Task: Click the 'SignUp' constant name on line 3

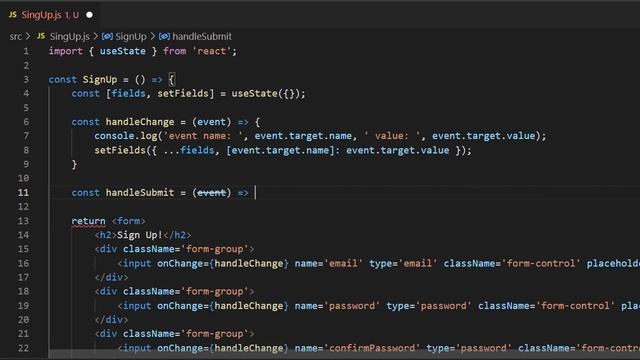Action: pos(100,80)
